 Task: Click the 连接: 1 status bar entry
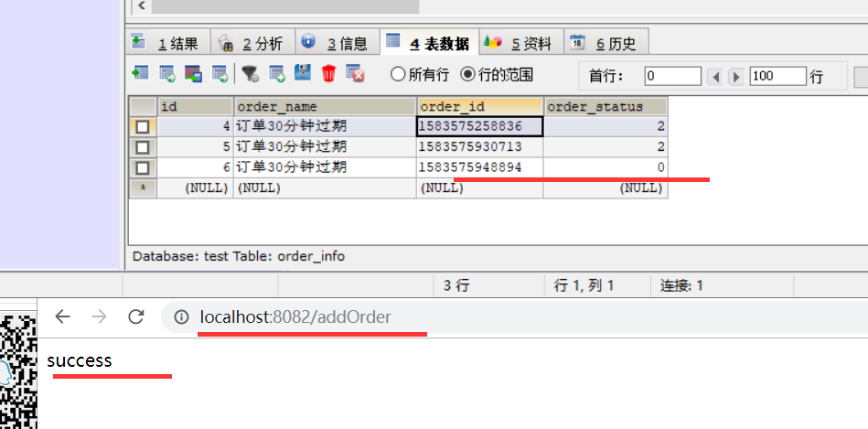(x=681, y=285)
